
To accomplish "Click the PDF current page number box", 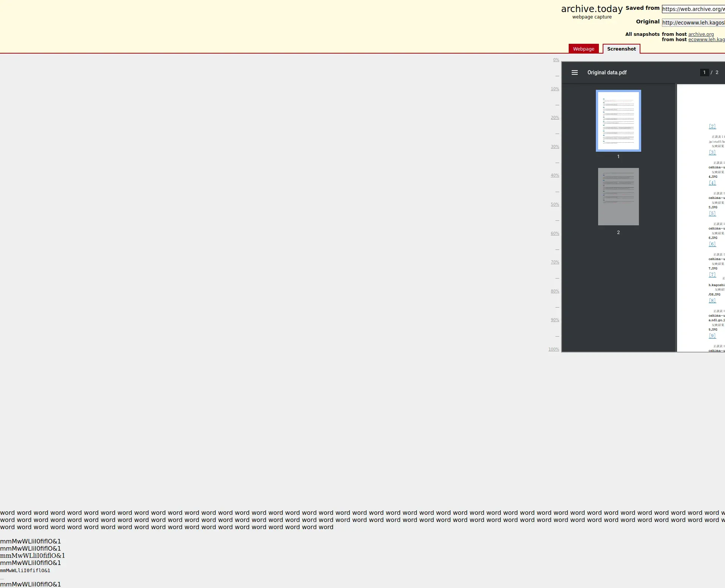I will coord(704,72).
